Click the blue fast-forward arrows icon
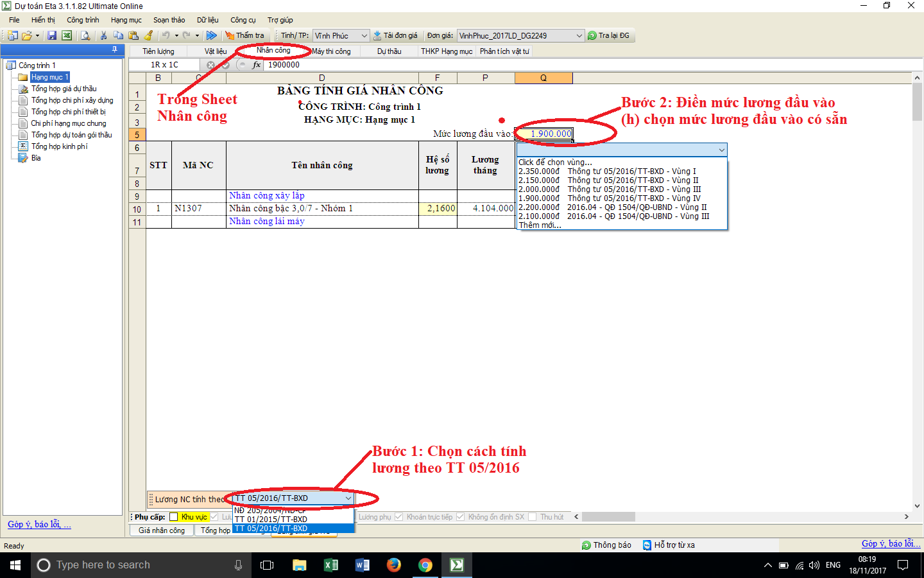924x578 pixels. 212,36
